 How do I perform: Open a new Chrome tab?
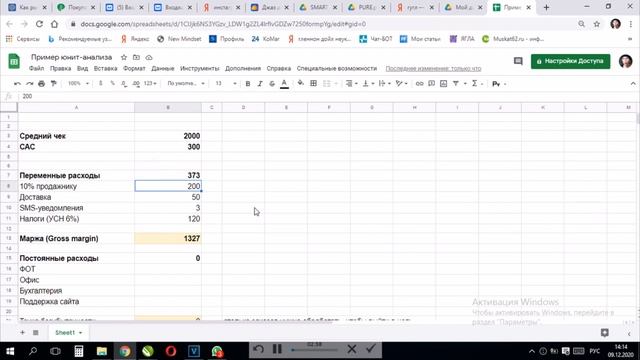[x=546, y=7]
